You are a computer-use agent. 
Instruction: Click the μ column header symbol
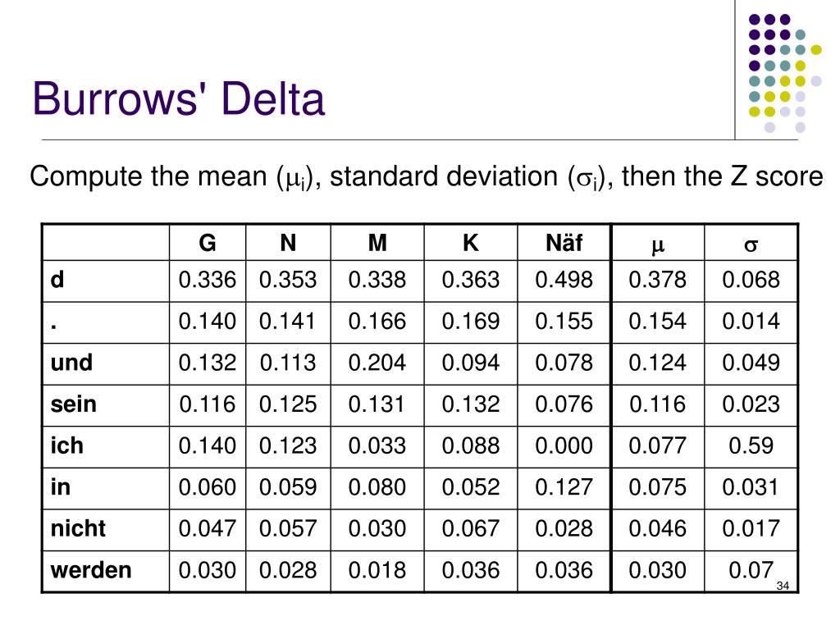click(658, 245)
